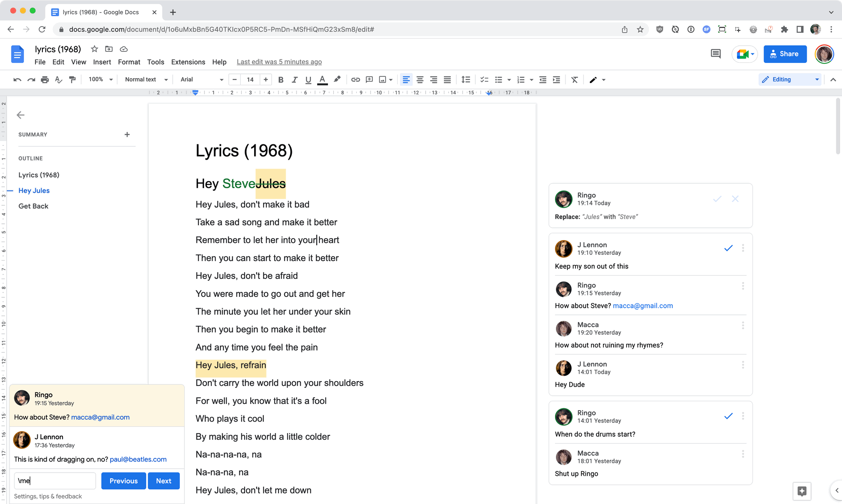Viewport: 842px width, 504px height.
Task: Open the text color picker
Action: (x=322, y=80)
